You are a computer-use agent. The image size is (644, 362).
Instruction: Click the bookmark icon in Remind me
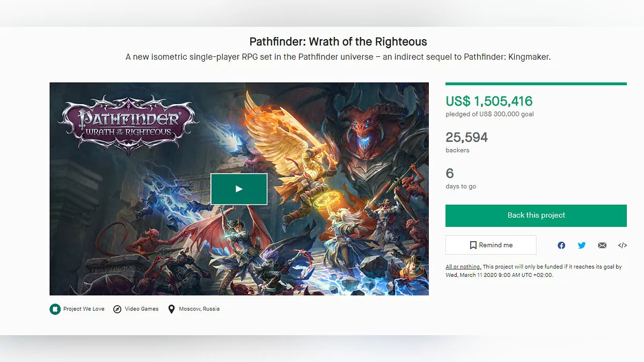coord(473,245)
